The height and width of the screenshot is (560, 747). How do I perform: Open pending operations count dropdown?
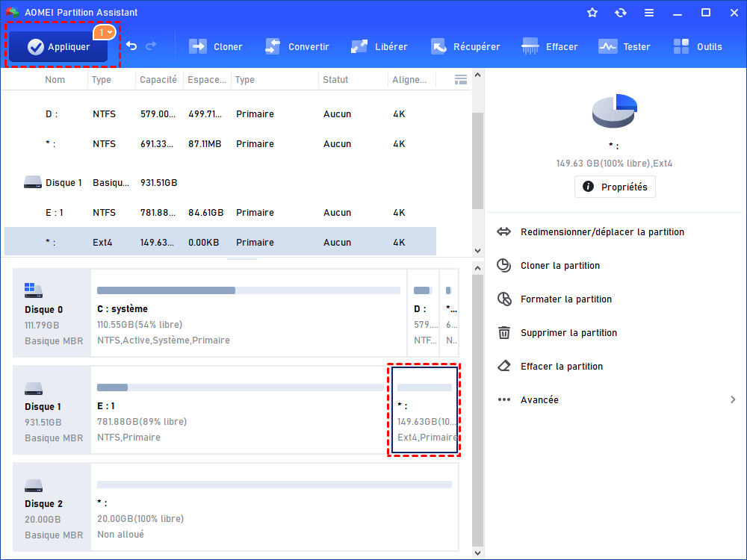tap(104, 32)
